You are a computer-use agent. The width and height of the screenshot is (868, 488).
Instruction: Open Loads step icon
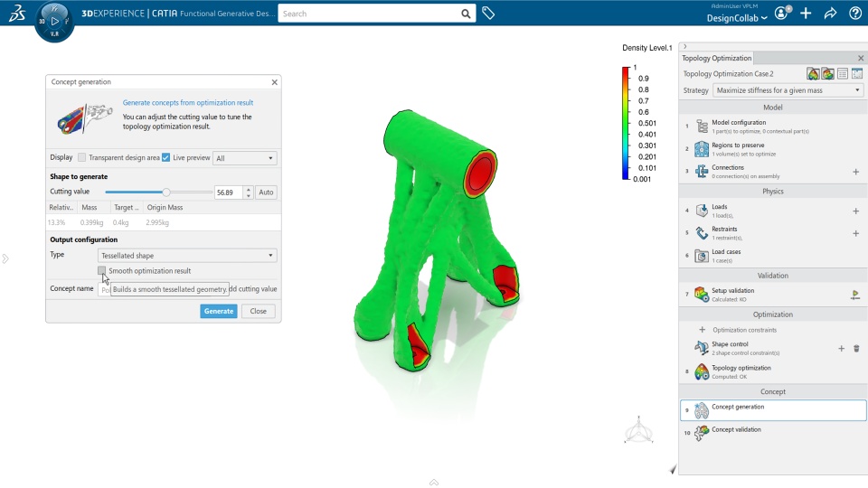tap(702, 211)
